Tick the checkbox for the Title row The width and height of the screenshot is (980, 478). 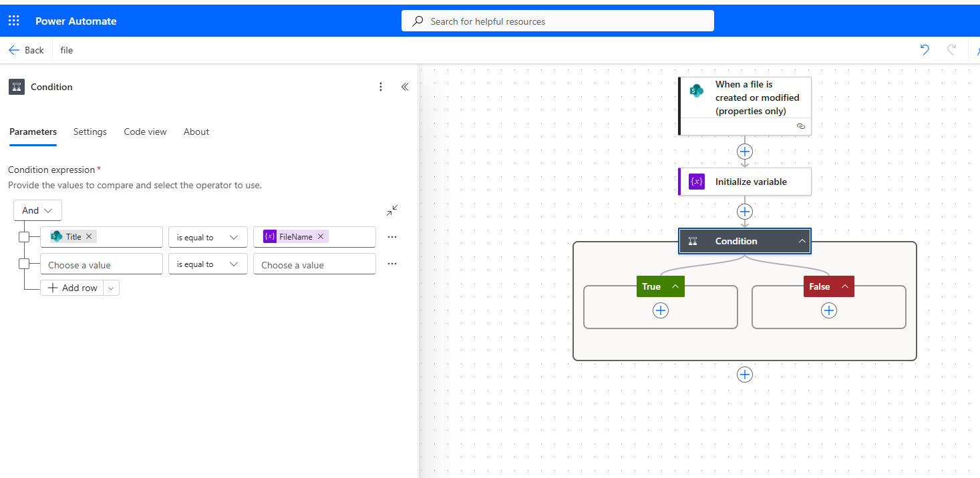pyautogui.click(x=24, y=237)
